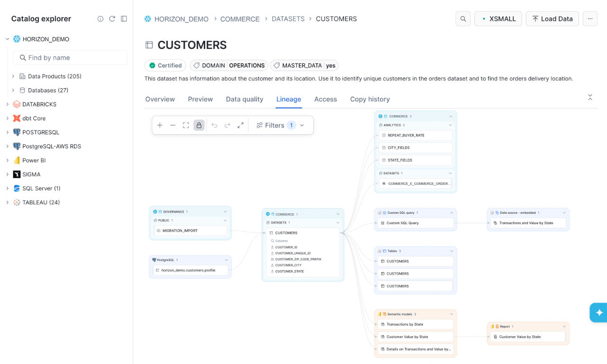Screen dimensions: 607x364
Task: Select the Customer Value by State report node
Action: pyautogui.click(x=528, y=337)
